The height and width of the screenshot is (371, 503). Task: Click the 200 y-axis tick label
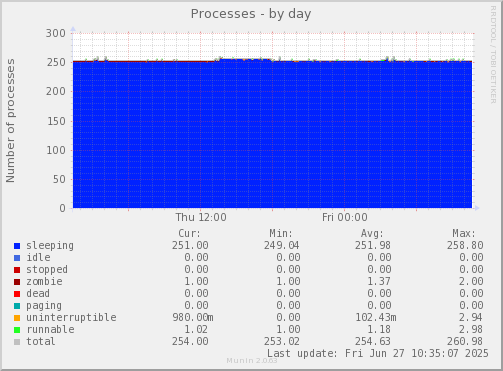(56, 91)
